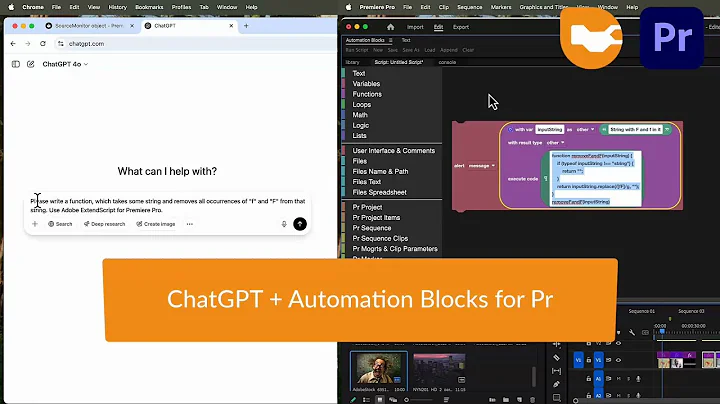The height and width of the screenshot is (404, 720).
Task: Click the microphone dictation icon in ChatGPT
Action: point(284,224)
